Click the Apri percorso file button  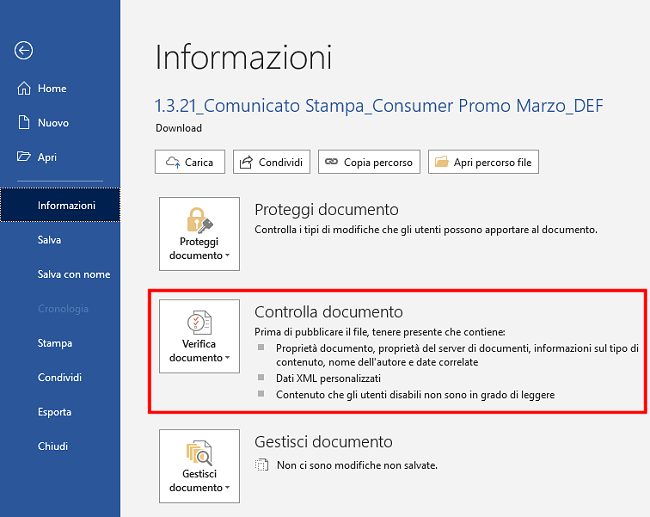coord(483,162)
